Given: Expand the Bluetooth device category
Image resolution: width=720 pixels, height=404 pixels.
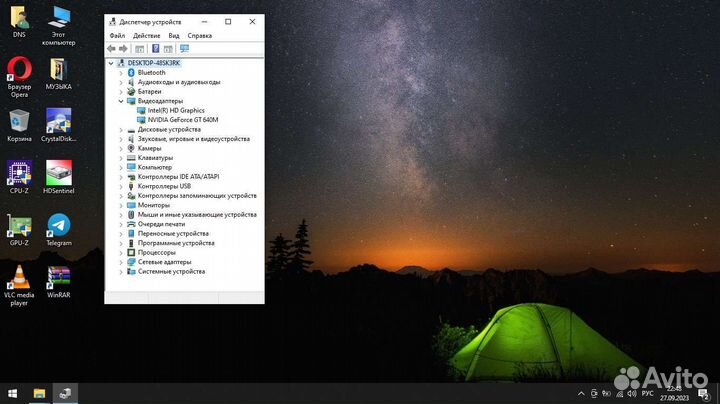Looking at the screenshot, I should click(x=121, y=73).
